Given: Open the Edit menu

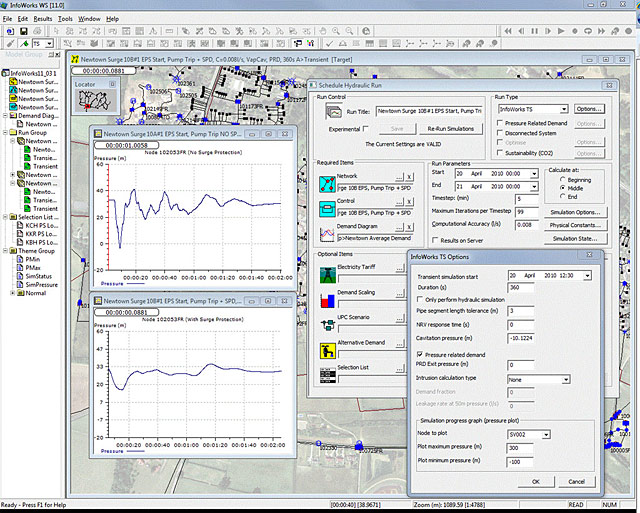Looking at the screenshot, I should [x=23, y=19].
